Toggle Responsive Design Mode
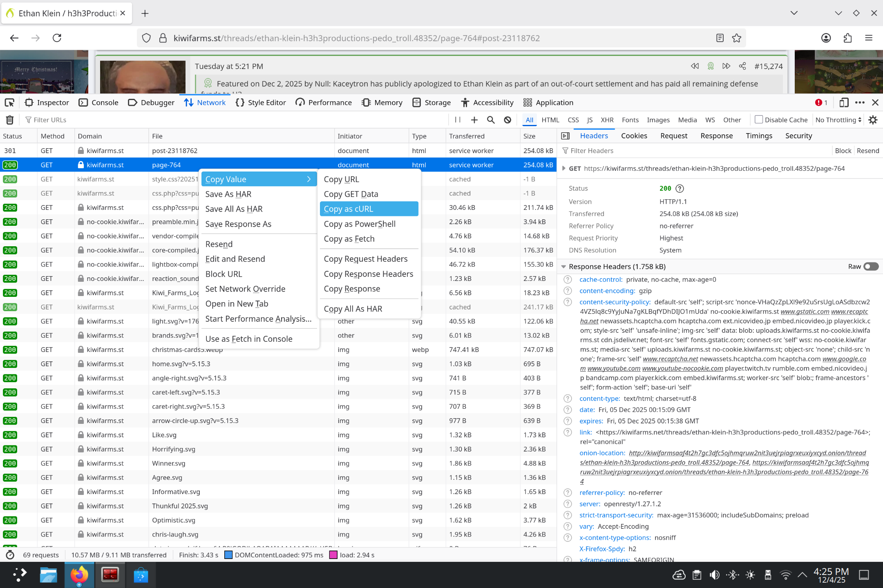The width and height of the screenshot is (883, 588). (843, 102)
